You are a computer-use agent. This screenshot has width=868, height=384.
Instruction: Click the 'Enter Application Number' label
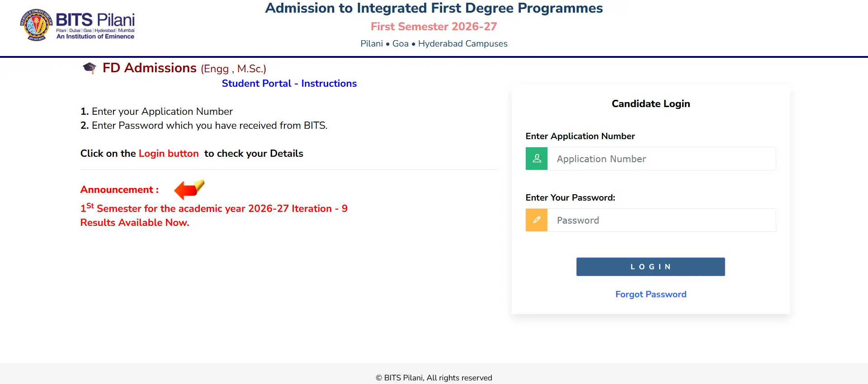[x=580, y=136]
